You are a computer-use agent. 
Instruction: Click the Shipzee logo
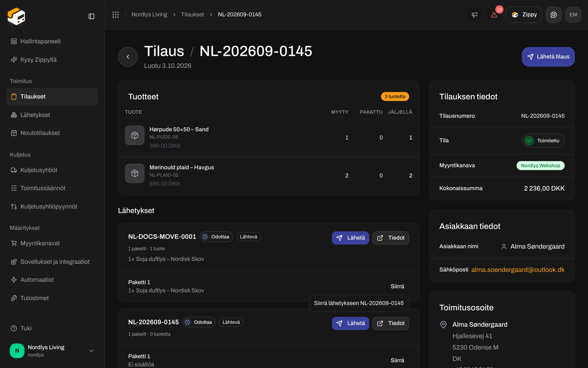click(16, 16)
